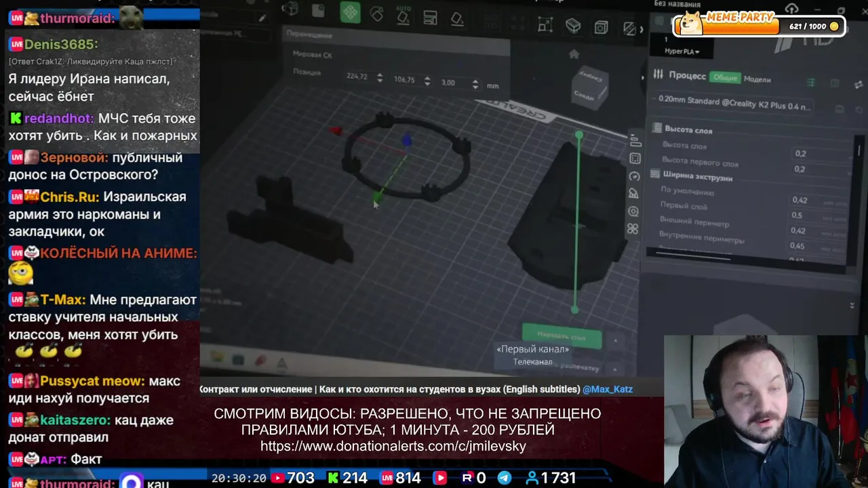
Task: Open the Hyper PLA filament dropdown
Action: pos(681,52)
